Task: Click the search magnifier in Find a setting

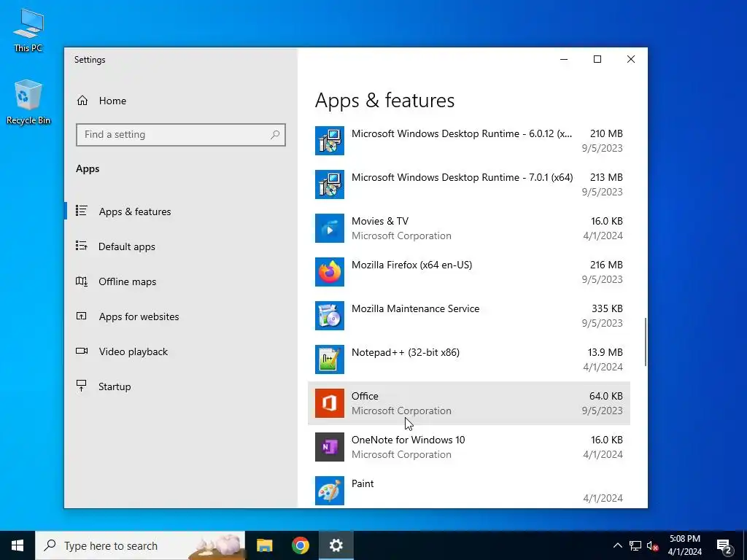Action: point(275,135)
